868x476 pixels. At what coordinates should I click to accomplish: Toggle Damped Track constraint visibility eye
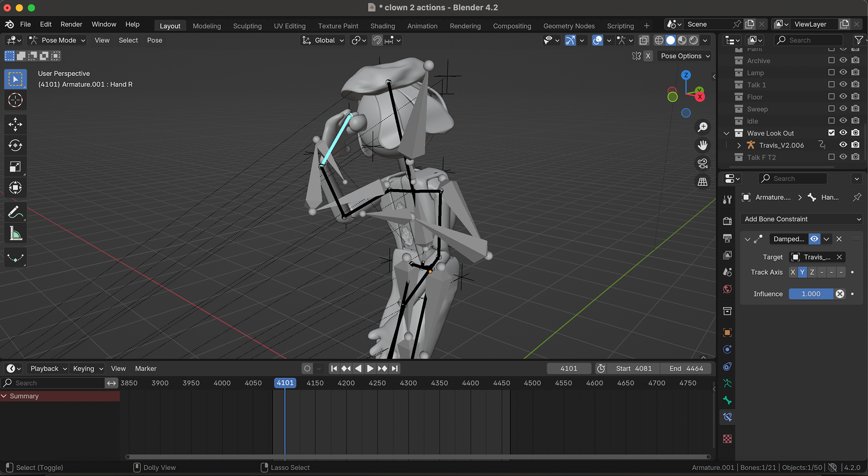click(x=814, y=239)
